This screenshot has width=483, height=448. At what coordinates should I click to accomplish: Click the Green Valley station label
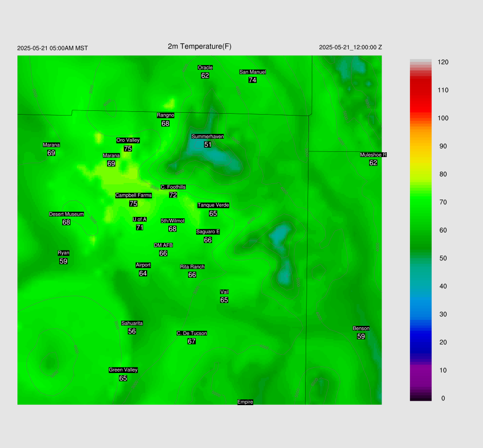pyautogui.click(x=123, y=370)
